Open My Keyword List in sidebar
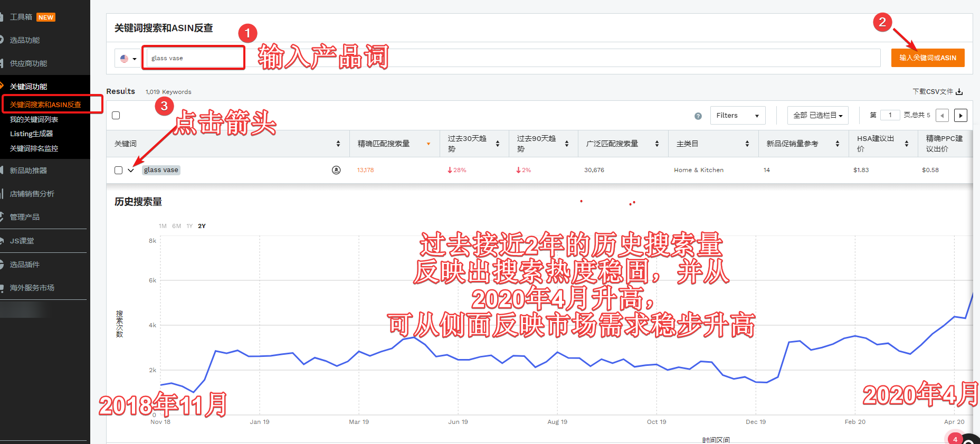Screen dimensions: 980x444 34,119
